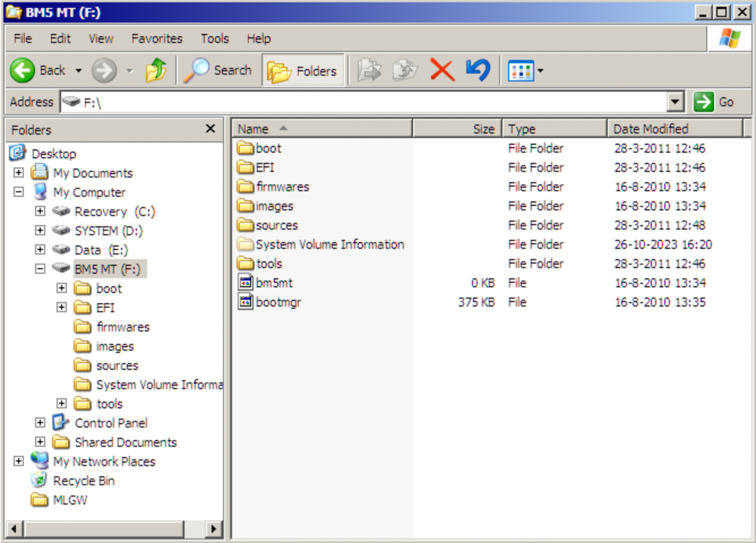Open the Favorites menu
The width and height of the screenshot is (756, 543).
click(x=157, y=38)
